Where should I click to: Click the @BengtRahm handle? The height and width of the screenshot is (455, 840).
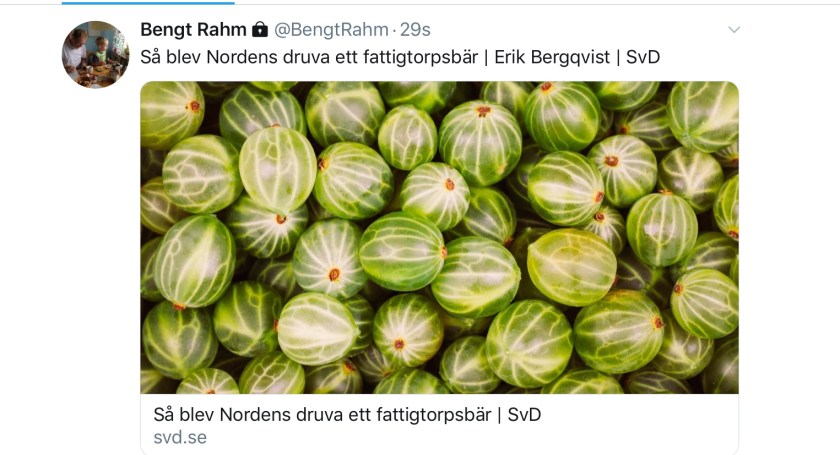331,29
